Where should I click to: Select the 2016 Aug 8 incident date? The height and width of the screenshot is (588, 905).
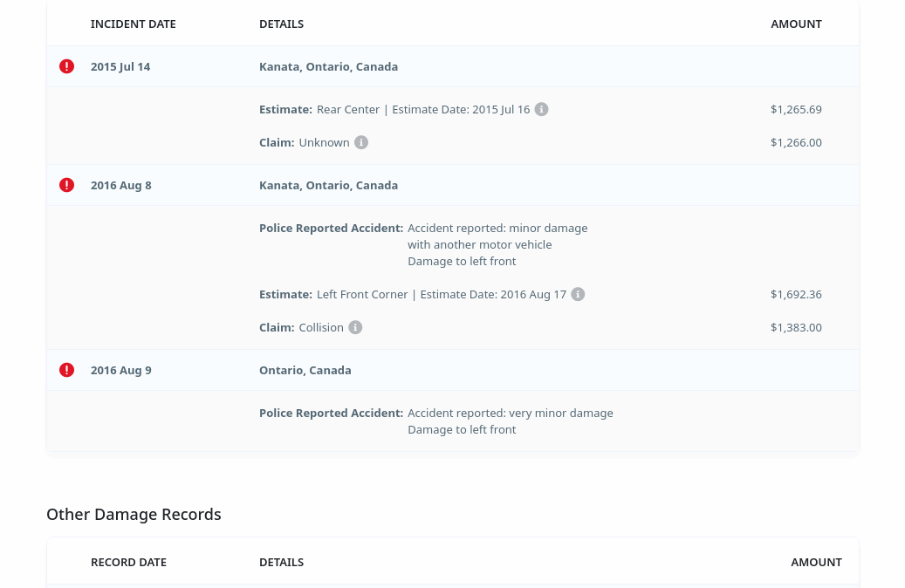[x=121, y=185]
